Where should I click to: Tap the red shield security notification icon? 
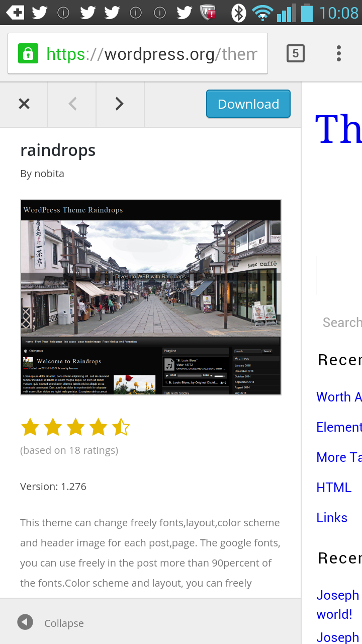point(209,13)
